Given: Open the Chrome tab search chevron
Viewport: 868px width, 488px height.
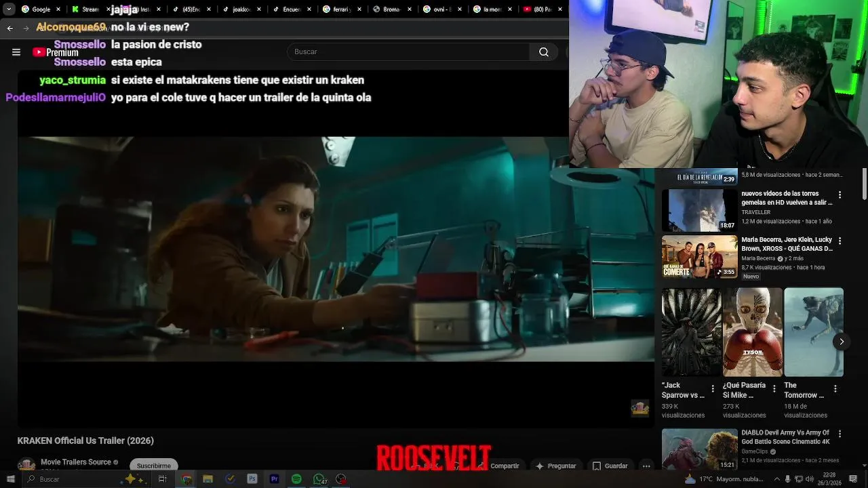Looking at the screenshot, I should click(8, 9).
